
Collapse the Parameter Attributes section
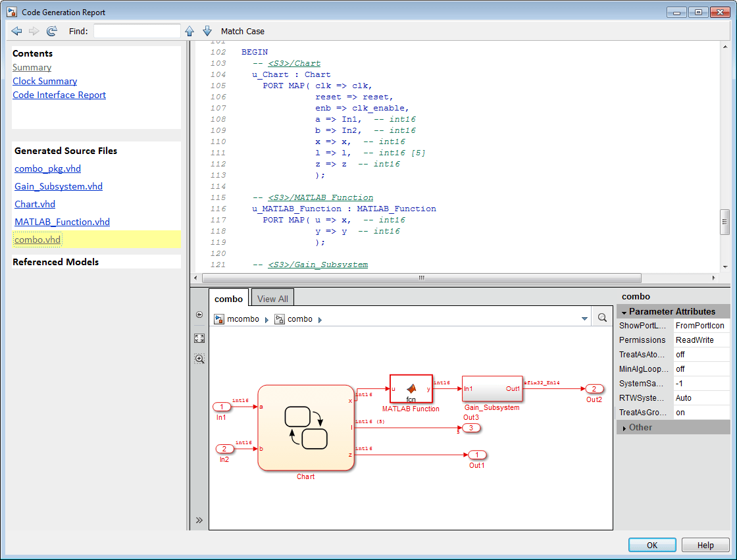point(624,312)
